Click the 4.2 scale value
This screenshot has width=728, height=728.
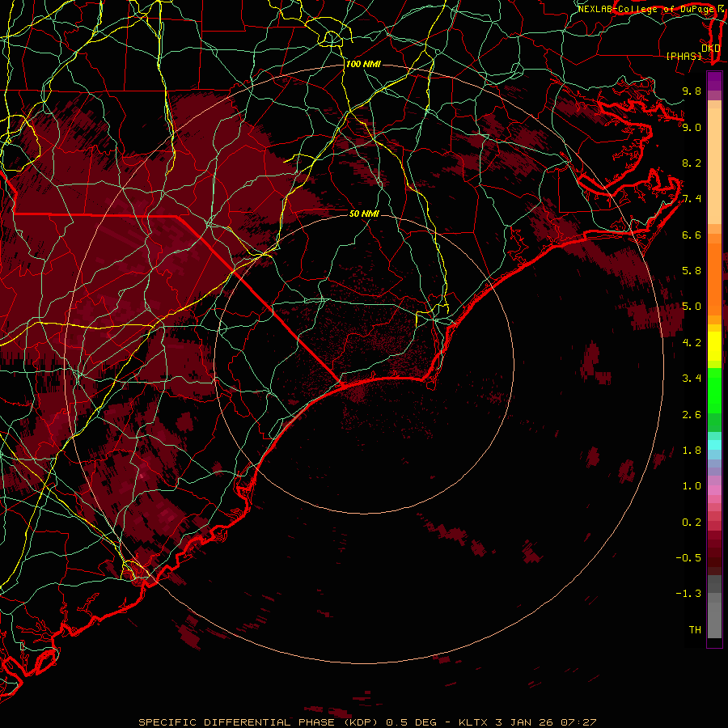[x=692, y=343]
